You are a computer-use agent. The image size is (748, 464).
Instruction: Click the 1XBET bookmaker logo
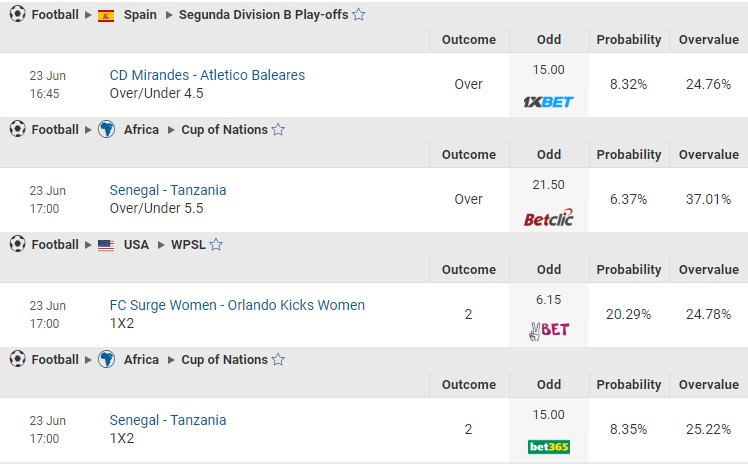548,102
